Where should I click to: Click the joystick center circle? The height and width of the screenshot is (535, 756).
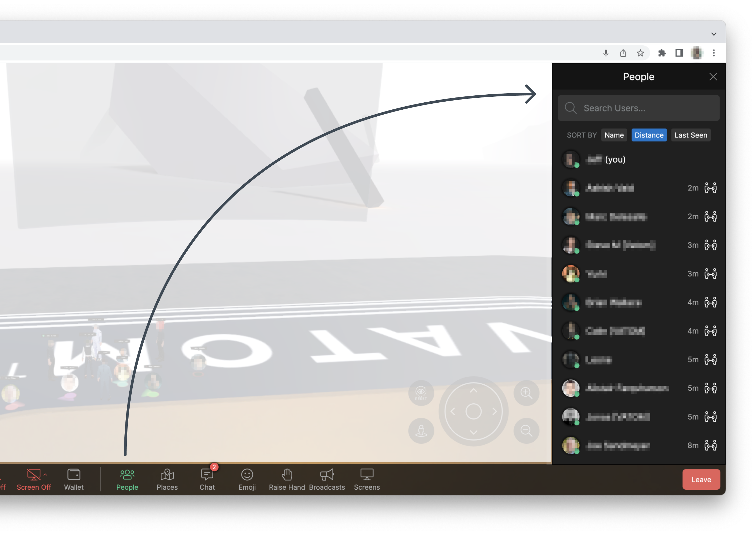(x=473, y=411)
